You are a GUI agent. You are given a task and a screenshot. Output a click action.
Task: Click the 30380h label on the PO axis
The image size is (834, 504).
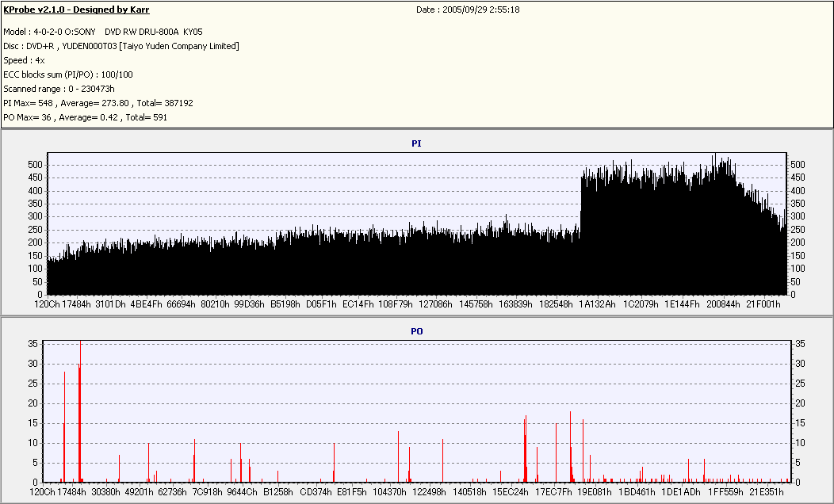[x=106, y=492]
